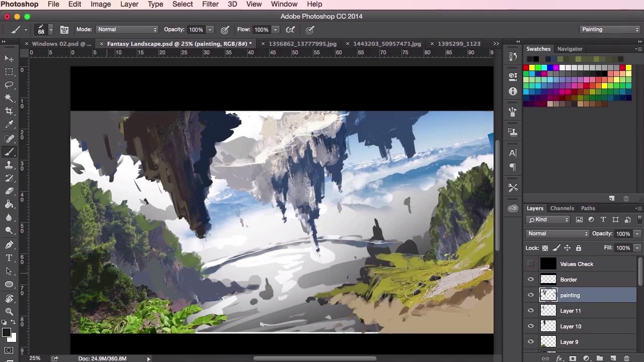Select the Lasso tool
This screenshot has width=644, height=362.
9,84
